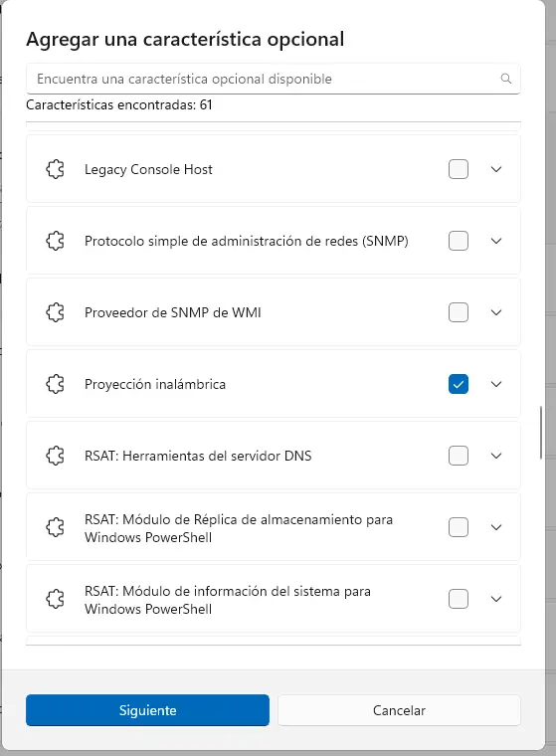Click the SNMP protocol feature icon
This screenshot has width=556, height=756.
56,241
